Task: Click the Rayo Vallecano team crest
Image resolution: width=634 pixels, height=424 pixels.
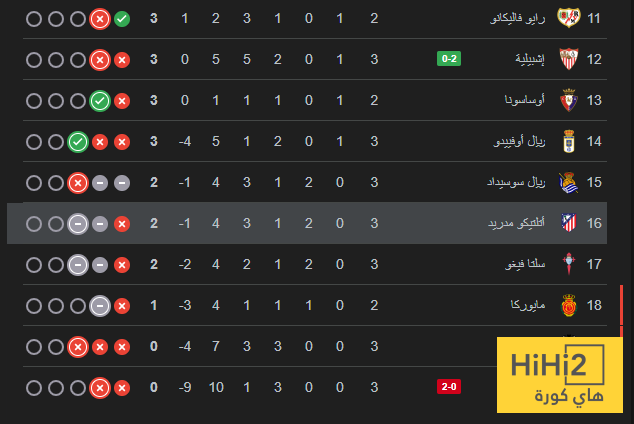Action: tap(569, 19)
